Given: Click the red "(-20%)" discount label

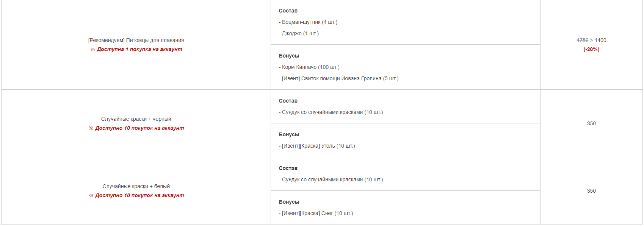Looking at the screenshot, I should coord(591,50).
